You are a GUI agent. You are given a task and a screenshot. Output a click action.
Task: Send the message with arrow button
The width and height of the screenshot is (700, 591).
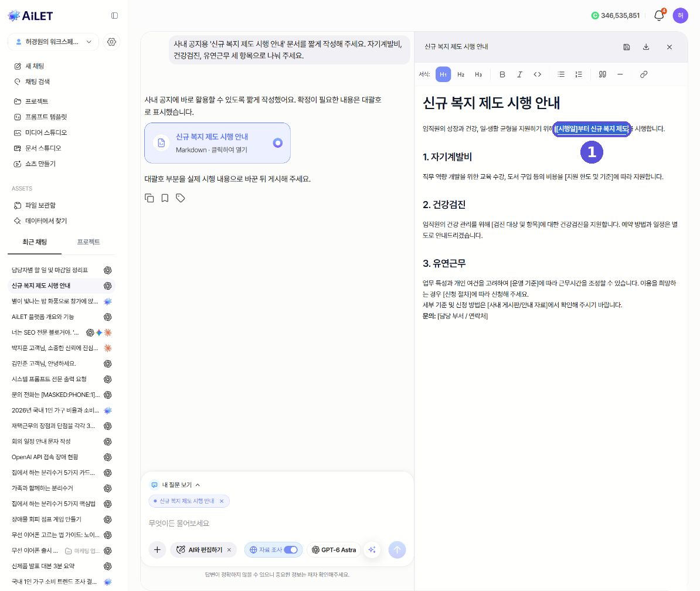click(397, 550)
